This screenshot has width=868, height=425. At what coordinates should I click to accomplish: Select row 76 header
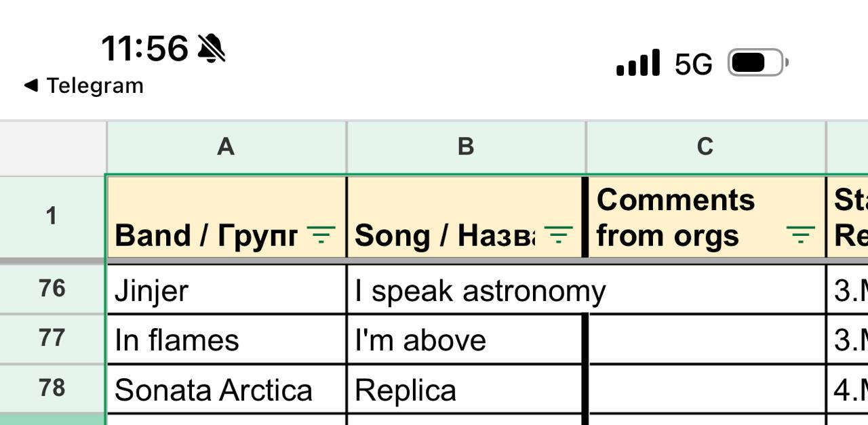coord(52,289)
